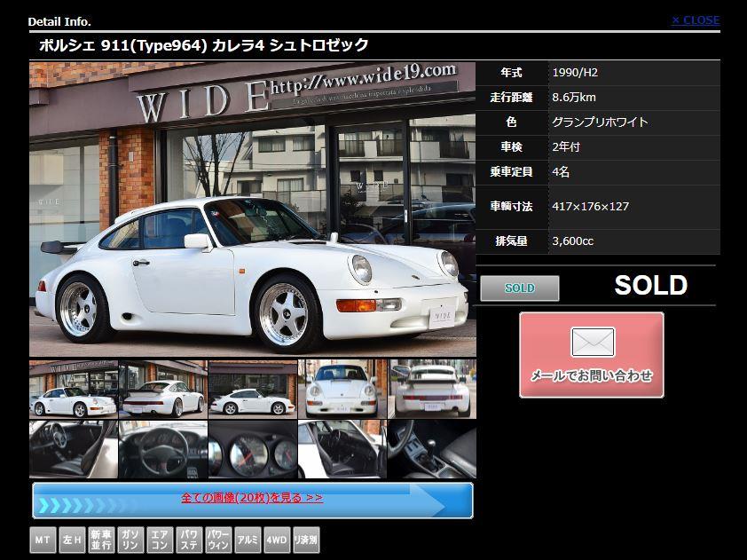
Task: Click the Detail Info. heading
Action: point(59,21)
